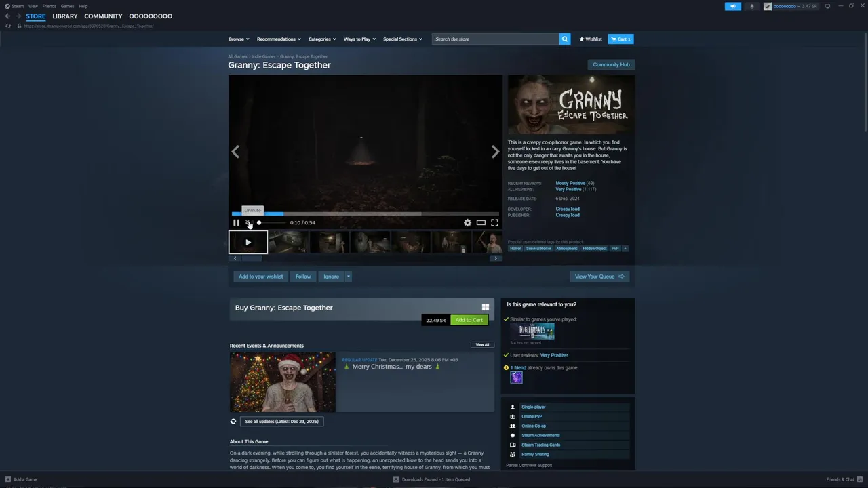Unmute the trailer audio
Viewport: 868px width, 488px height.
248,222
